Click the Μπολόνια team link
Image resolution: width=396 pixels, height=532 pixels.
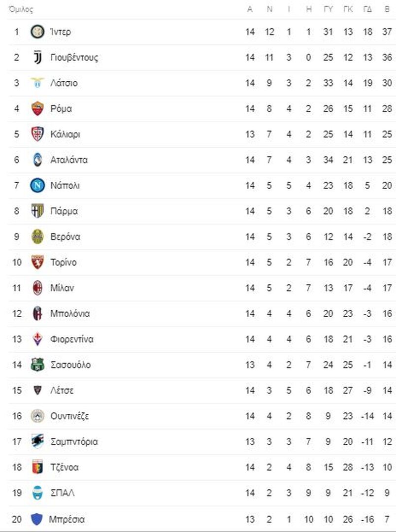70,314
